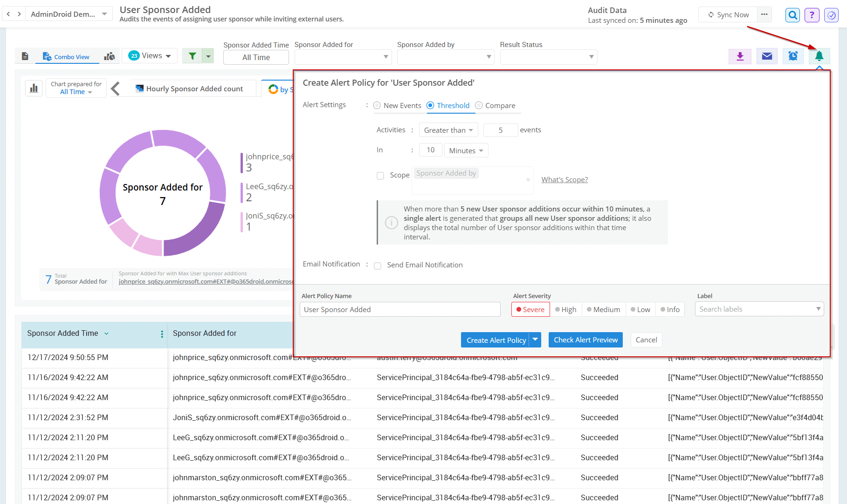Choose the Severe alert severity option
The image size is (847, 504).
(530, 310)
